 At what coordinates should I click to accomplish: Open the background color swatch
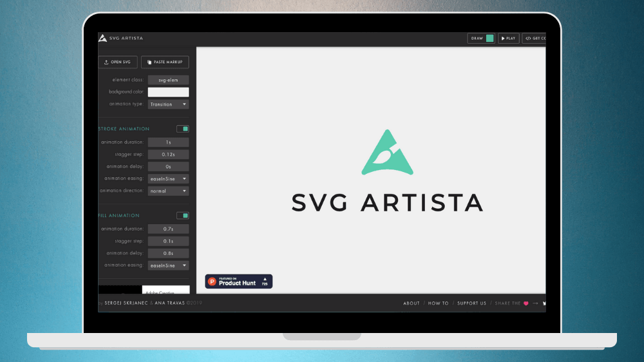pyautogui.click(x=168, y=92)
